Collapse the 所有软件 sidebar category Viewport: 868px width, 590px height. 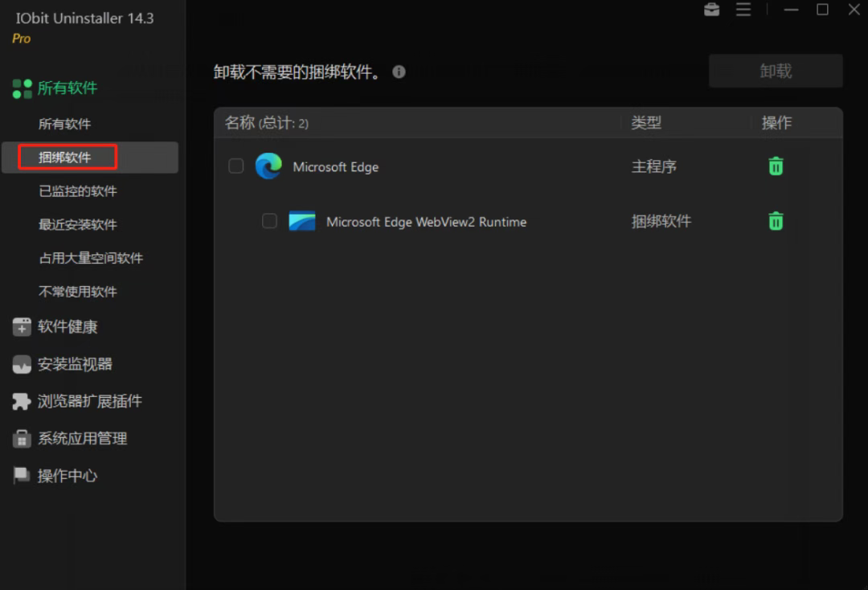pos(68,88)
